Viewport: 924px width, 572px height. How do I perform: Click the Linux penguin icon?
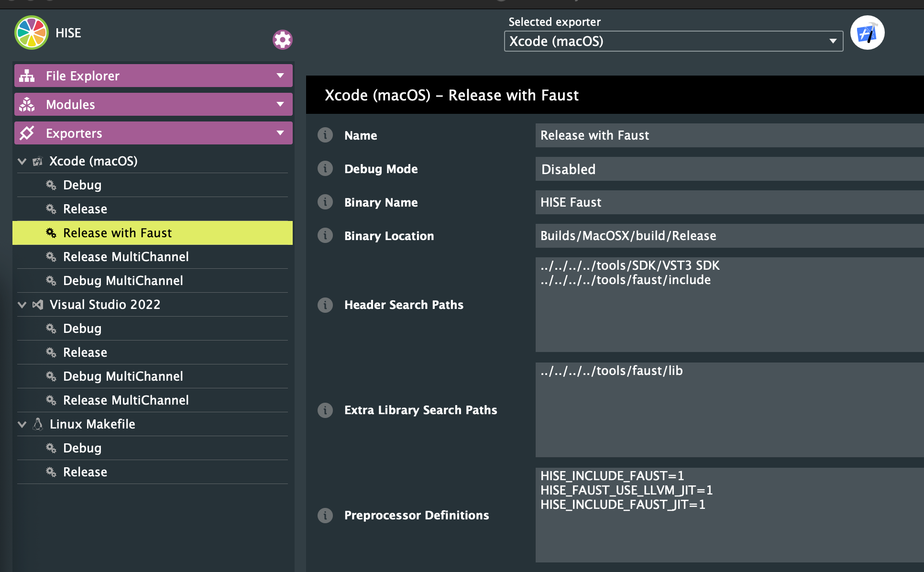coord(38,424)
